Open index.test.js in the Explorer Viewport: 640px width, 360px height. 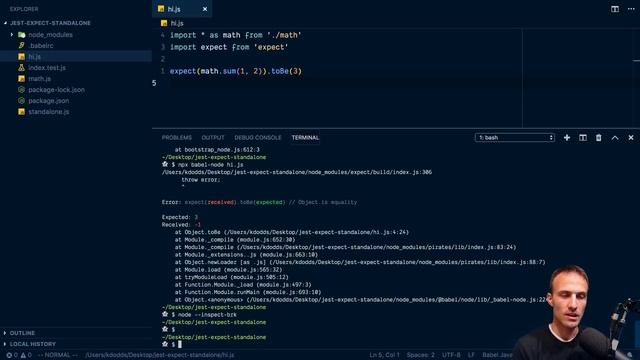[76, 68]
